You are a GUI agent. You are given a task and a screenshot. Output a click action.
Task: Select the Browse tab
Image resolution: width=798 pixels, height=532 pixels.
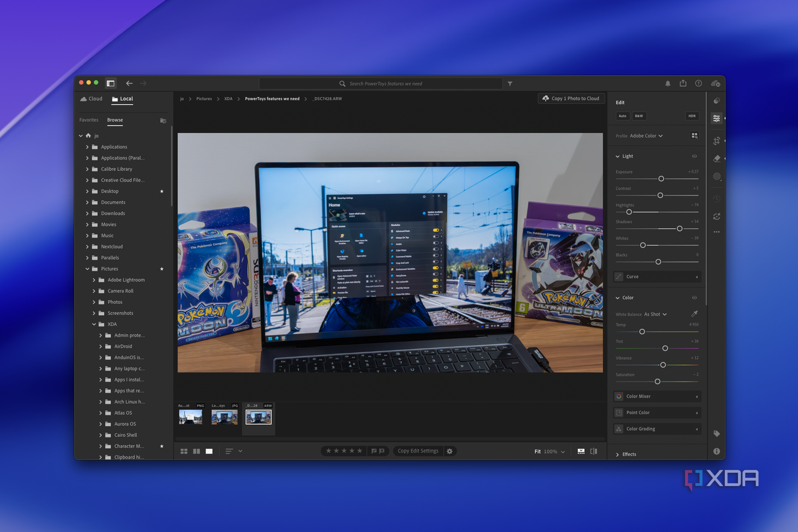pos(115,120)
